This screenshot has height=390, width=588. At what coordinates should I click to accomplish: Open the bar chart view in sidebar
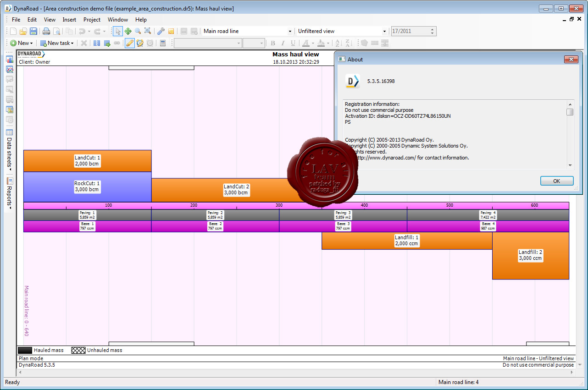[x=10, y=60]
